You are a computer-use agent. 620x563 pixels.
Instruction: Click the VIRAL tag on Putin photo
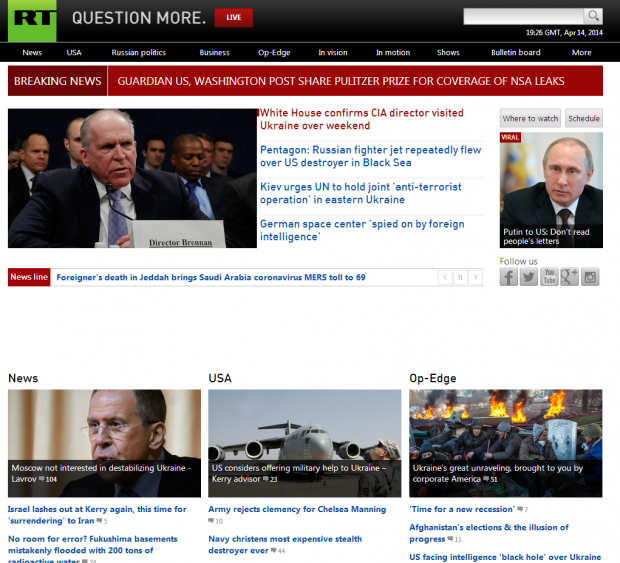tap(510, 137)
